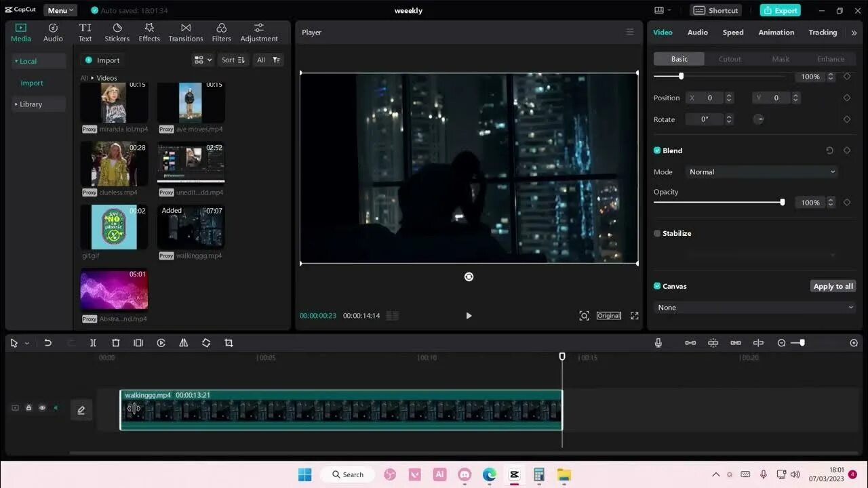Select the walkinggg.mp4 thumbnail in media panel
Image resolution: width=868 pixels, height=488 pixels.
(x=191, y=226)
